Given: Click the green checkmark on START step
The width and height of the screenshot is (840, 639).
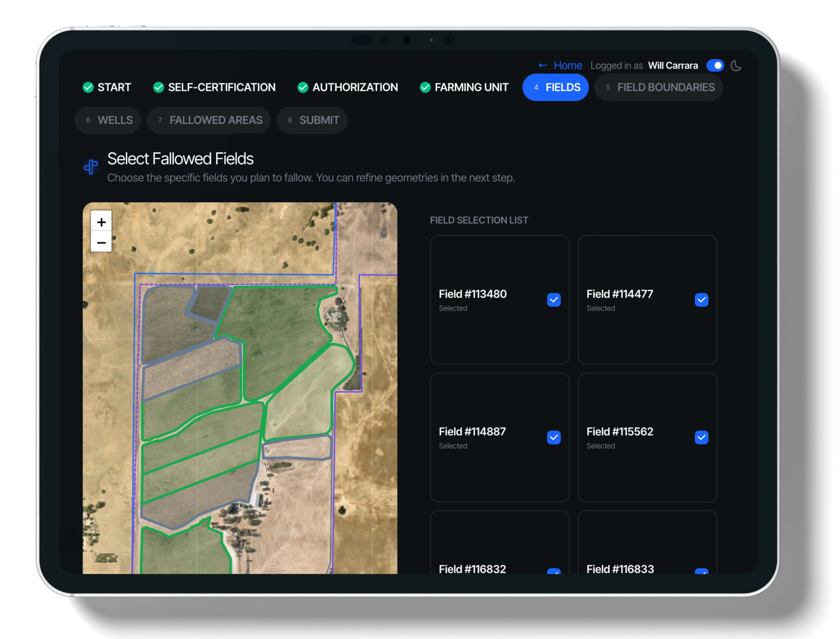Looking at the screenshot, I should tap(88, 87).
